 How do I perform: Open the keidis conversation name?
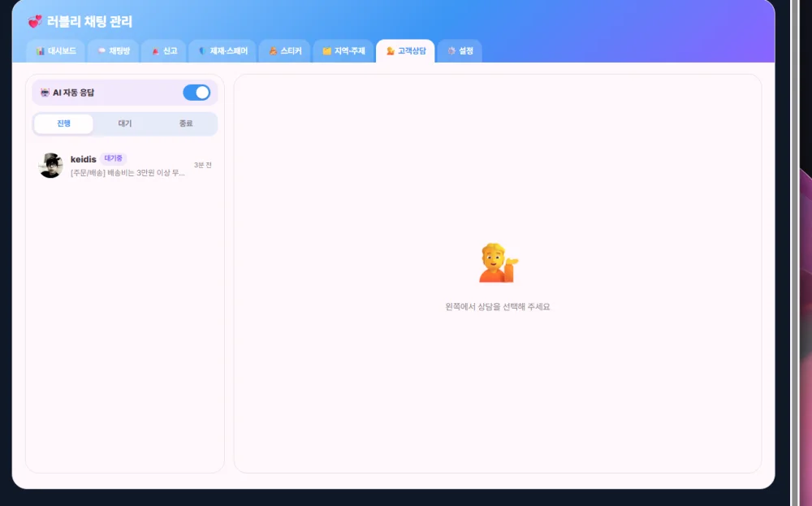coord(84,159)
